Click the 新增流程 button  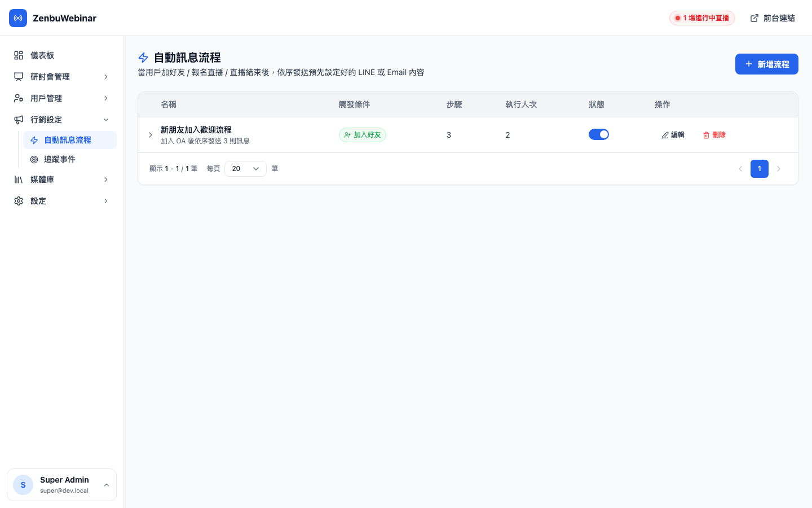pos(767,64)
